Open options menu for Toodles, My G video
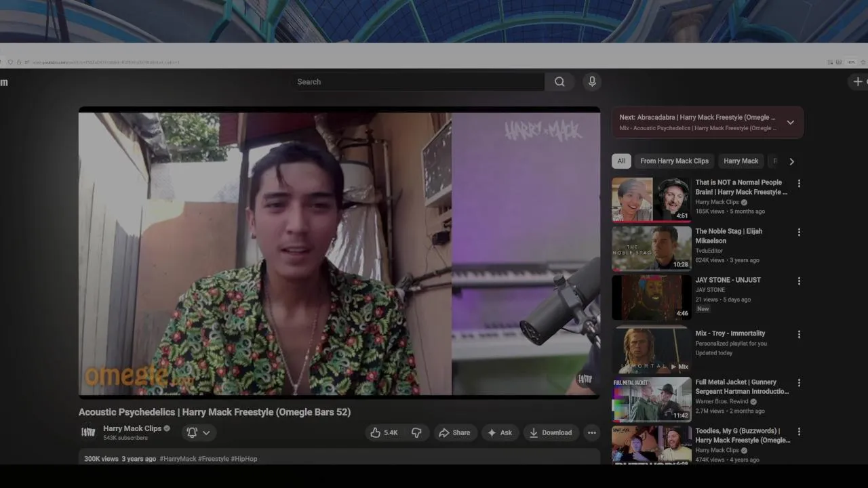This screenshot has width=868, height=488. (x=799, y=432)
